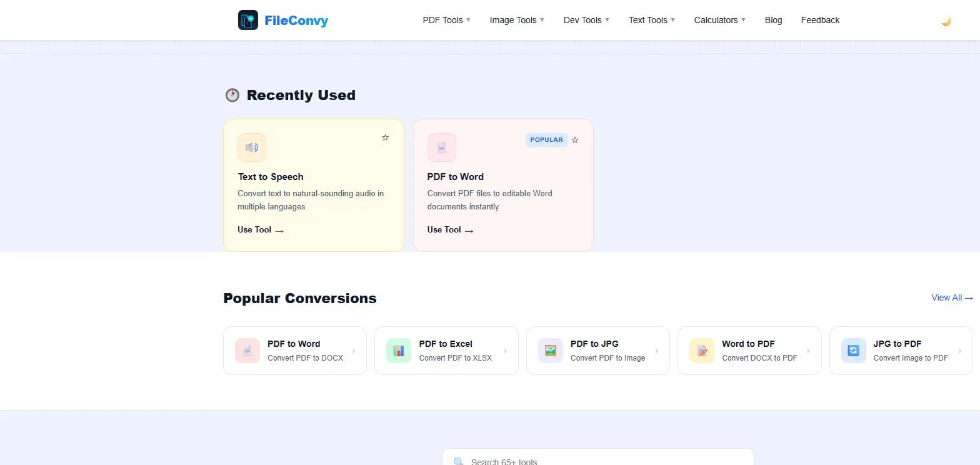Click chevron on PDF to Word conversion
Screen dimensions: 980x465
coord(354,351)
